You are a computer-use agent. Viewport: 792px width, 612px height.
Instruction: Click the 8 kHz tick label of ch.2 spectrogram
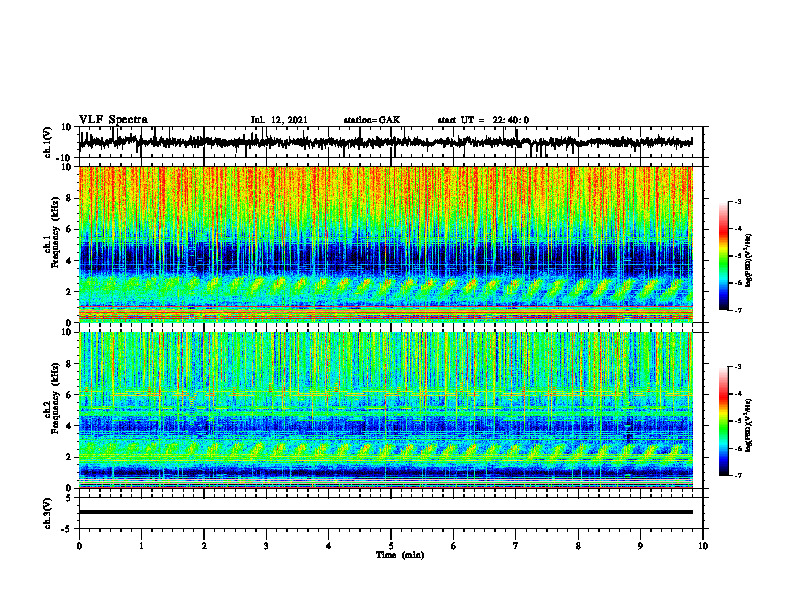[69, 364]
